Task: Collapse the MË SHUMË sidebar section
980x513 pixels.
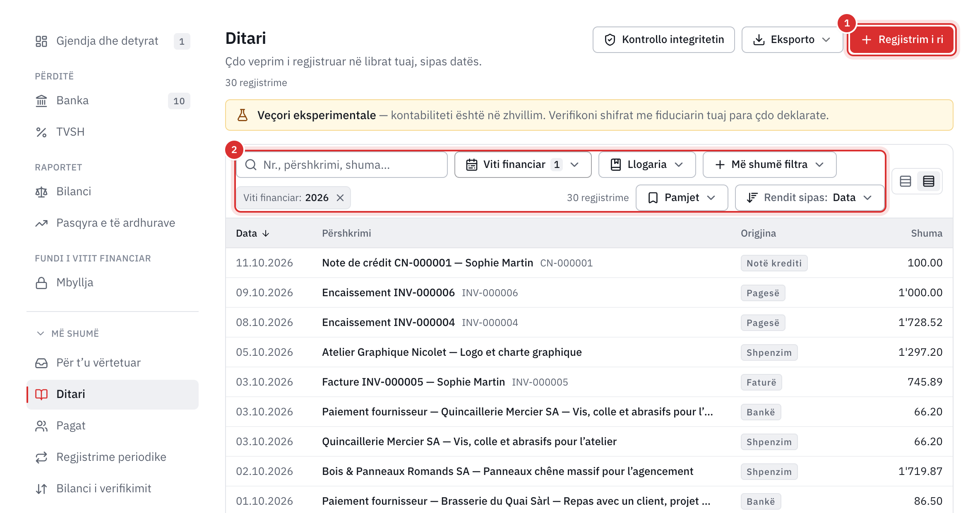Action: pyautogui.click(x=68, y=333)
